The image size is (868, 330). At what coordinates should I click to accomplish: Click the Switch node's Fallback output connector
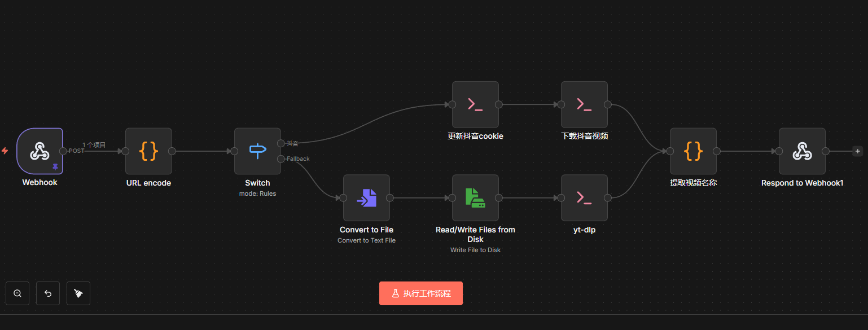pos(281,159)
